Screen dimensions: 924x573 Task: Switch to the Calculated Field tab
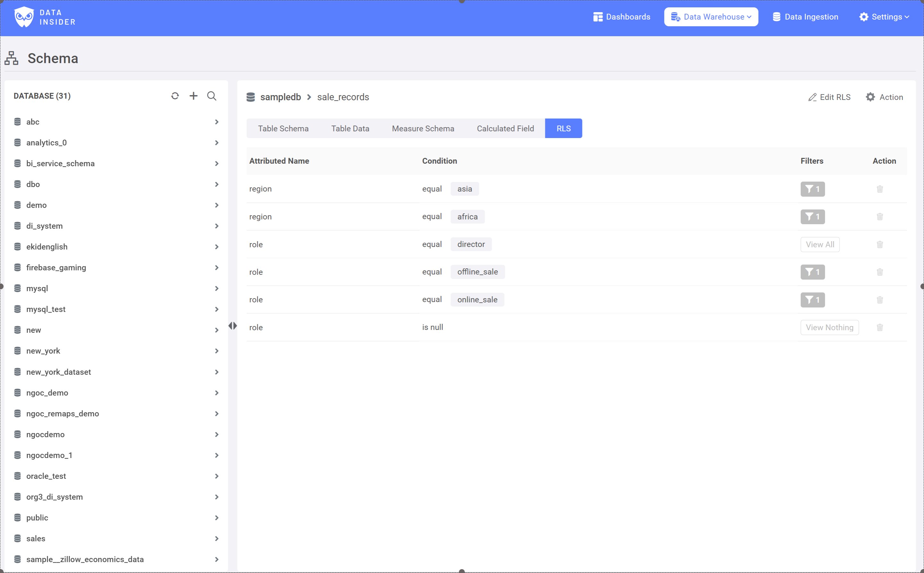[505, 128]
